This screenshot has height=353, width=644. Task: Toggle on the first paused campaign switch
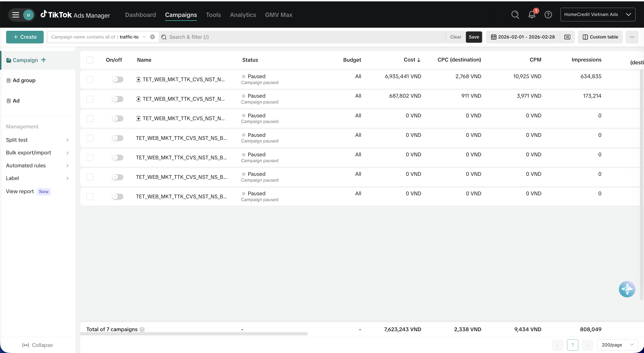118,80
